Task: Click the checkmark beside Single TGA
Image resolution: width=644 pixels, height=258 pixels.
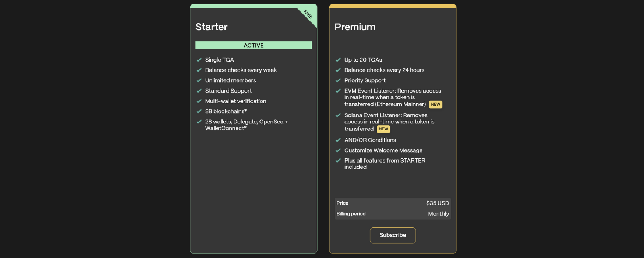Action: coord(199,60)
